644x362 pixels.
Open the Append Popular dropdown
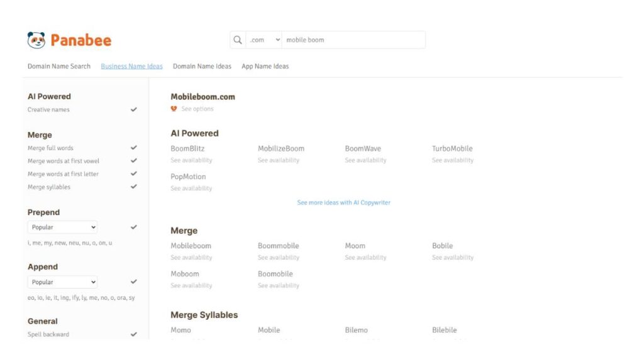click(62, 282)
